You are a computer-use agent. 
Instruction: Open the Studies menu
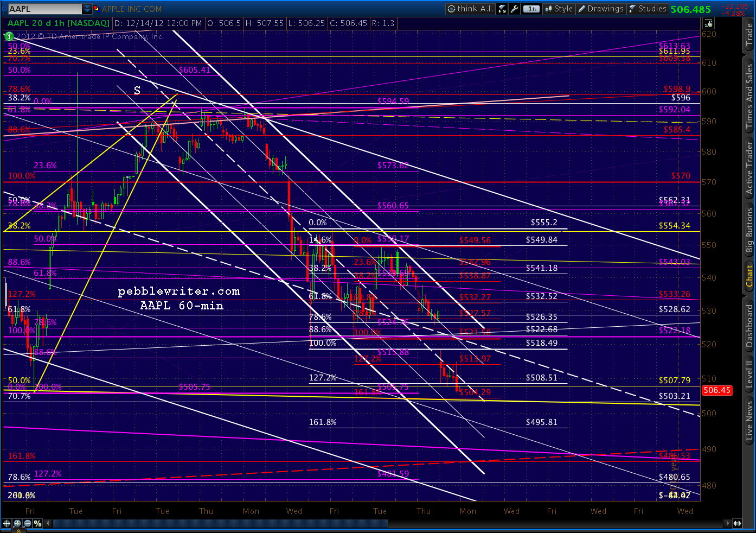pos(647,9)
